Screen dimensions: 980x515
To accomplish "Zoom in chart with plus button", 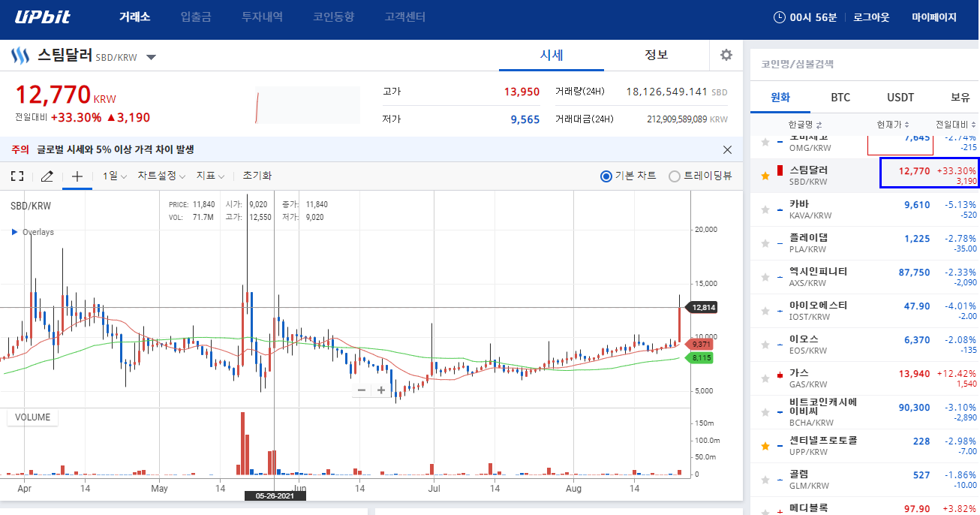I will click(x=381, y=390).
